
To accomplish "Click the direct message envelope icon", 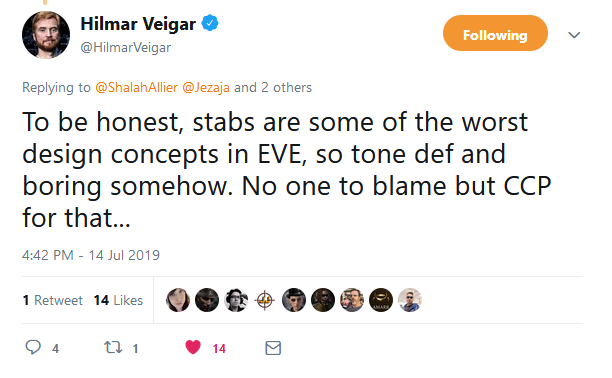I will click(273, 348).
